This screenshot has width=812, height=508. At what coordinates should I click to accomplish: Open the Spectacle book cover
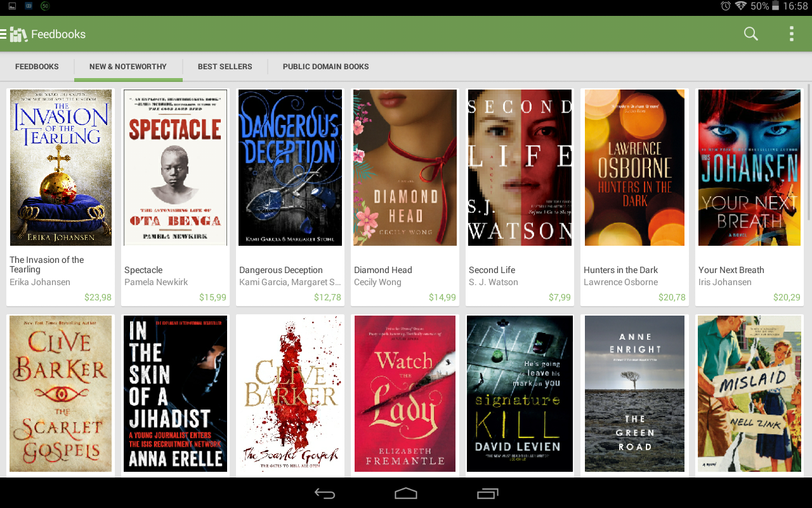[176, 168]
